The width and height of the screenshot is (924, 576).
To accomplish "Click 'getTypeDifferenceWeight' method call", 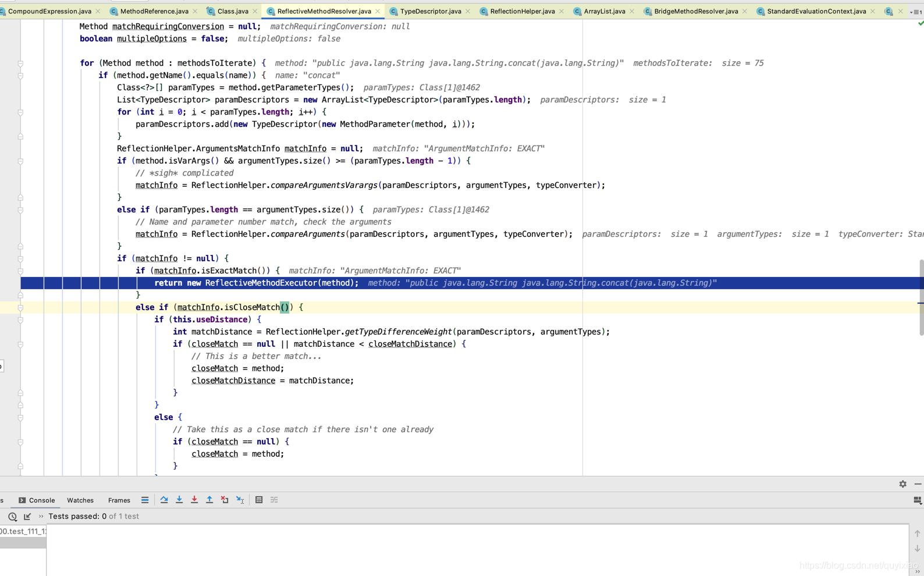I will [399, 332].
